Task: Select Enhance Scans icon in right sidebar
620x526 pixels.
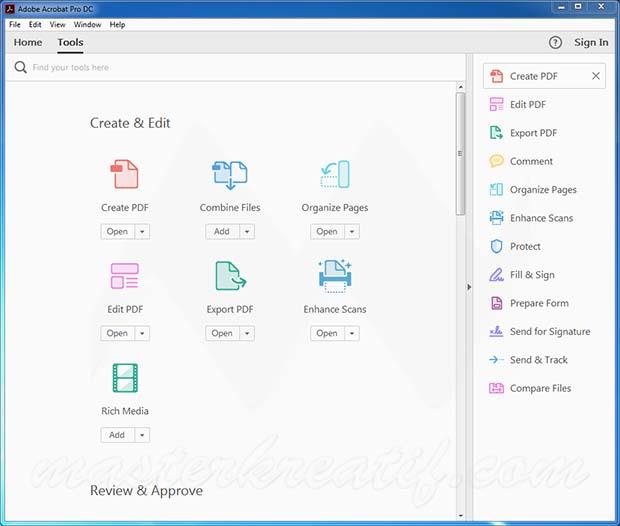Action: pos(496,218)
